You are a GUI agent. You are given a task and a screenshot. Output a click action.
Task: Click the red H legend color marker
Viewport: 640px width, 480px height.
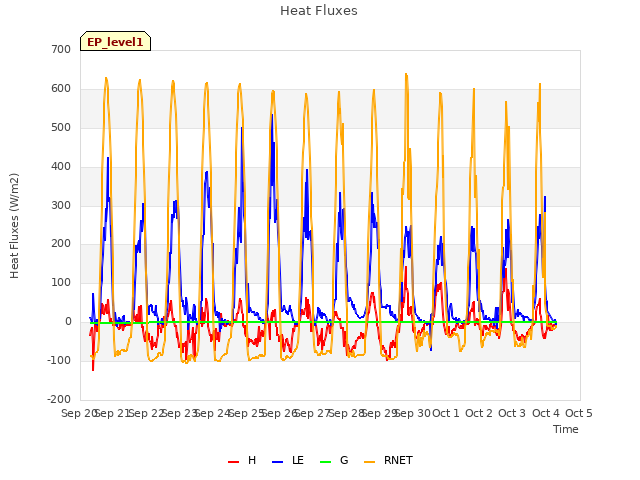point(233,462)
